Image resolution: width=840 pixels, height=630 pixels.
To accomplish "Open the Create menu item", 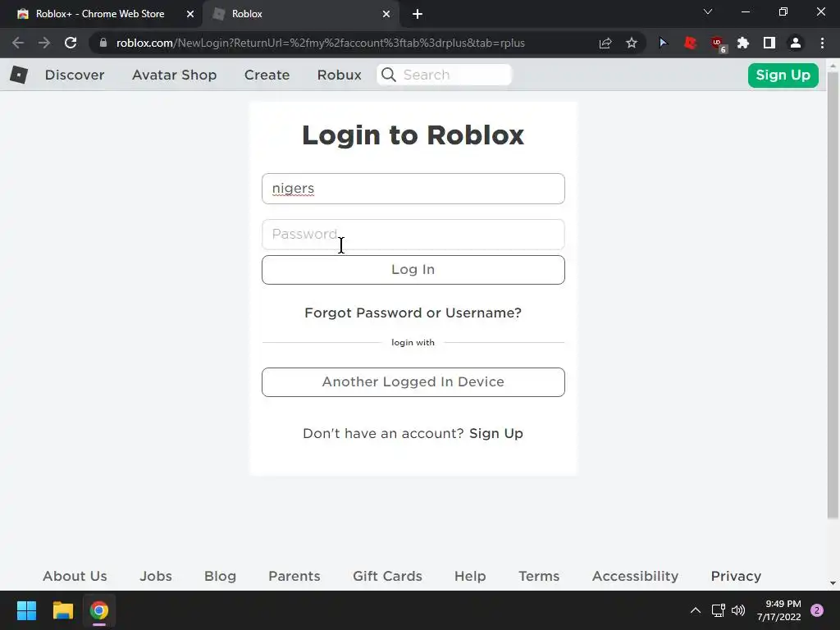I will tap(267, 75).
